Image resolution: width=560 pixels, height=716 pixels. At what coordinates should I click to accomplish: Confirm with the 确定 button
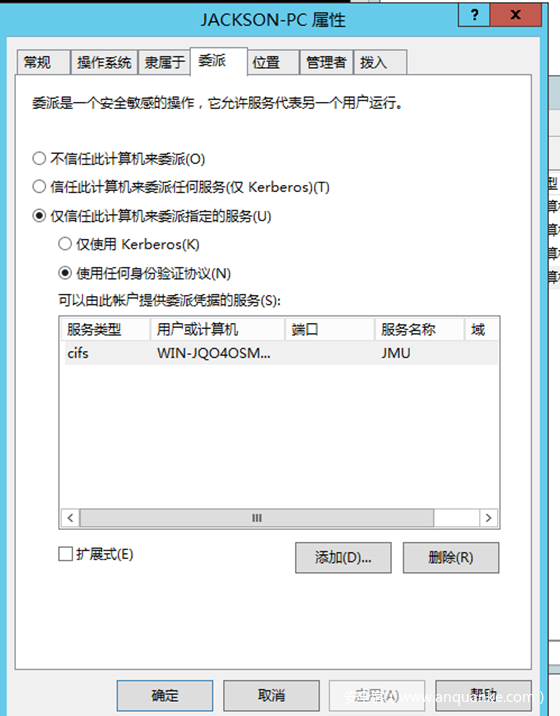pyautogui.click(x=165, y=695)
